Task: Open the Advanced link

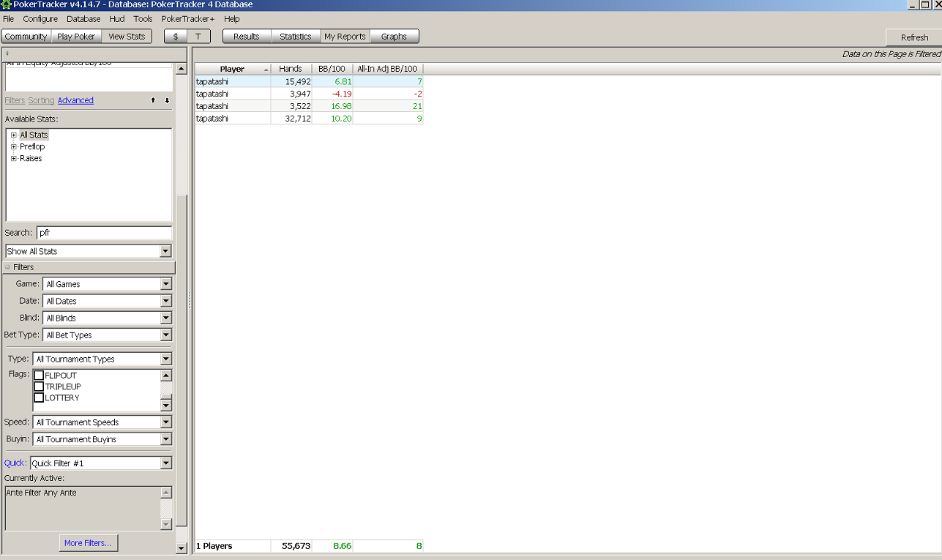Action: click(x=75, y=100)
